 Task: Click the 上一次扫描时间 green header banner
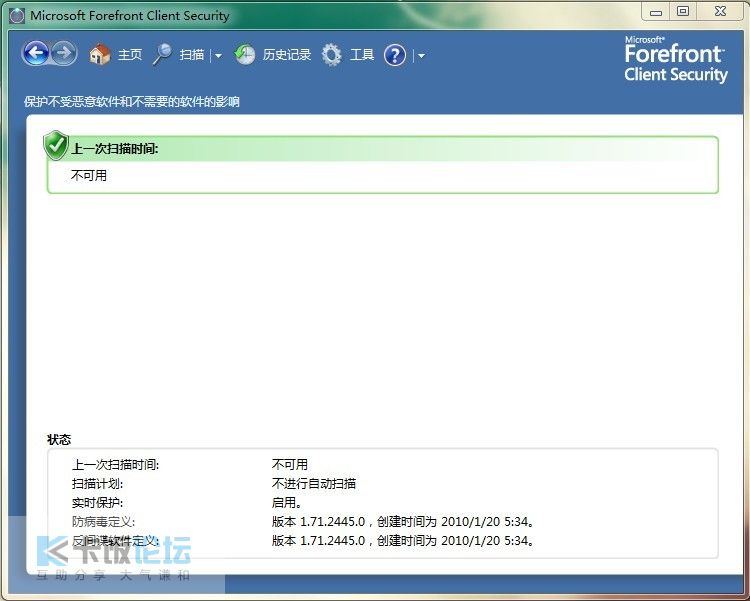click(x=383, y=149)
